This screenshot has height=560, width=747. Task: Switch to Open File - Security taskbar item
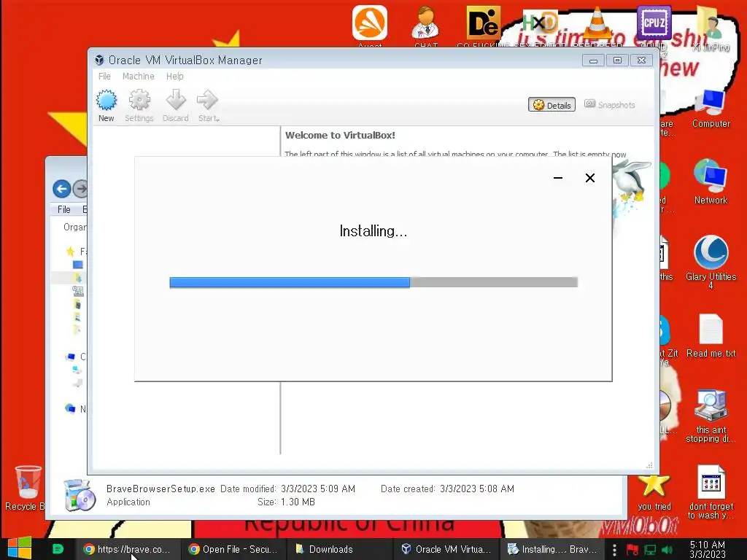233,549
